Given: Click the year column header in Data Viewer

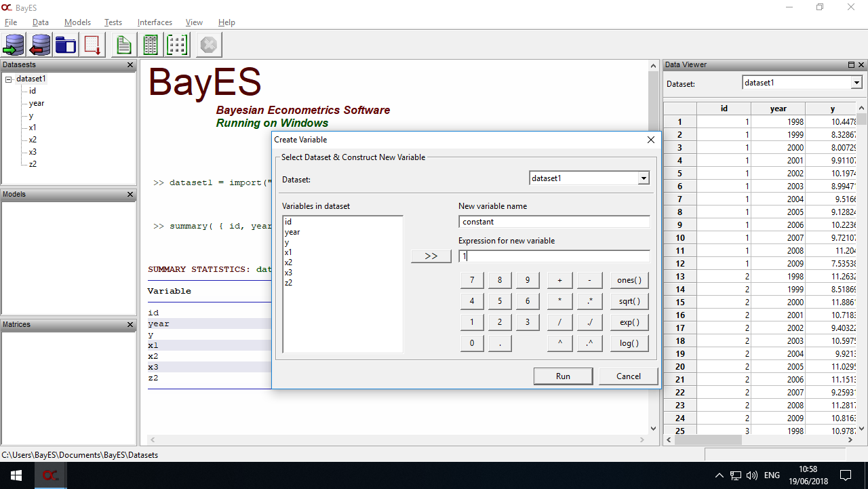Looking at the screenshot, I should click(x=778, y=109).
